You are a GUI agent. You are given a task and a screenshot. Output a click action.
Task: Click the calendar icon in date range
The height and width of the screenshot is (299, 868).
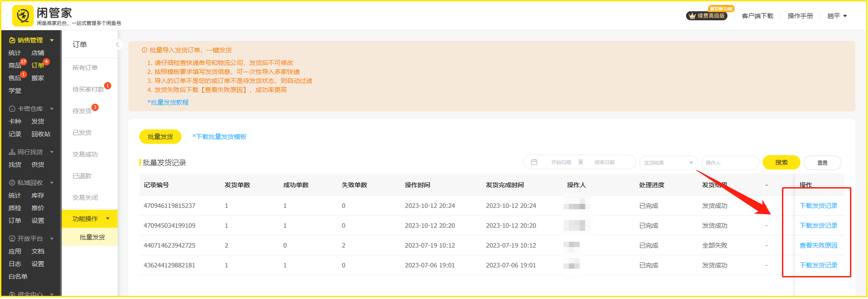pyautogui.click(x=534, y=162)
